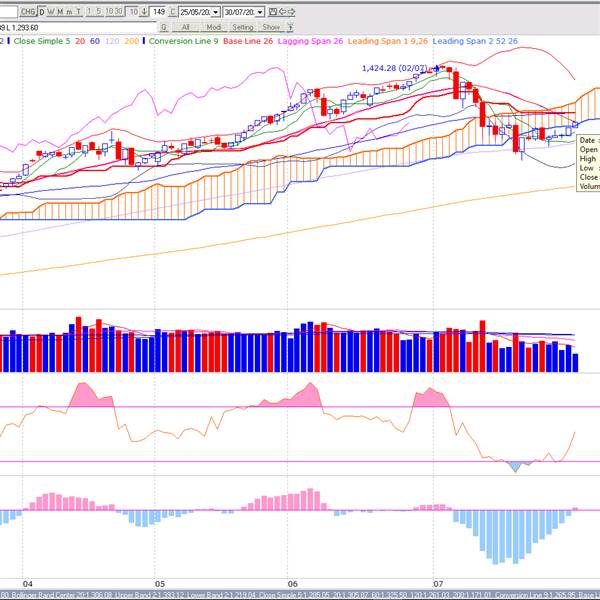The height and width of the screenshot is (600, 600).
Task: Click the Q button in indicator bar
Action: click(x=164, y=27)
